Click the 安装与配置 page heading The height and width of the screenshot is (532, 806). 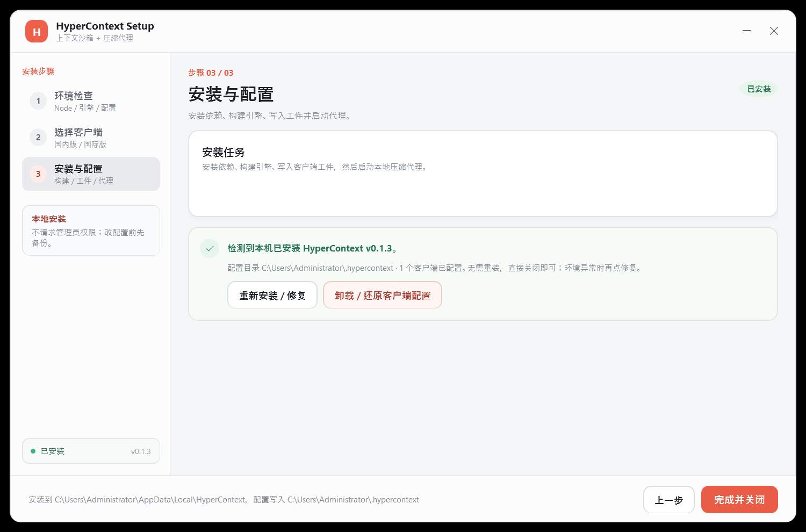click(x=231, y=95)
